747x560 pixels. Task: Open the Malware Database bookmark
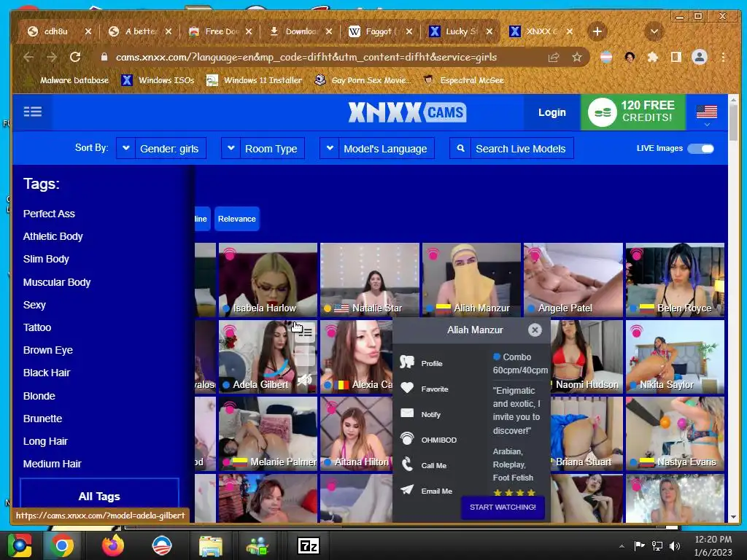click(x=68, y=80)
